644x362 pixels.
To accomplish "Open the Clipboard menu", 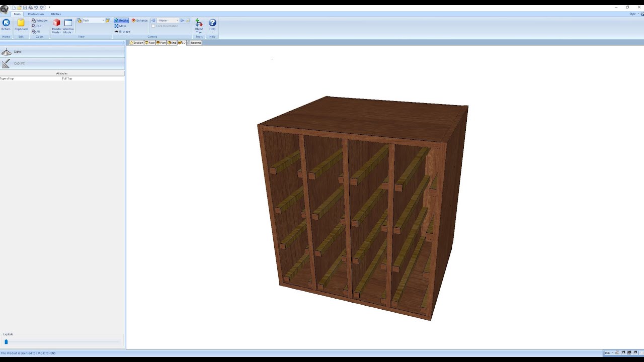I will point(21,26).
